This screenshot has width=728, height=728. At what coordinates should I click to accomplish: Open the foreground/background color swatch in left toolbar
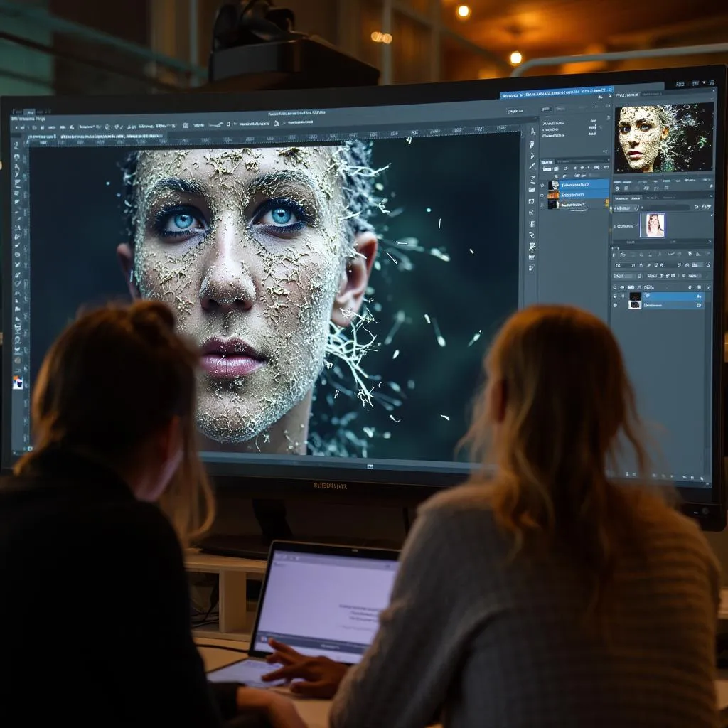pyautogui.click(x=18, y=382)
